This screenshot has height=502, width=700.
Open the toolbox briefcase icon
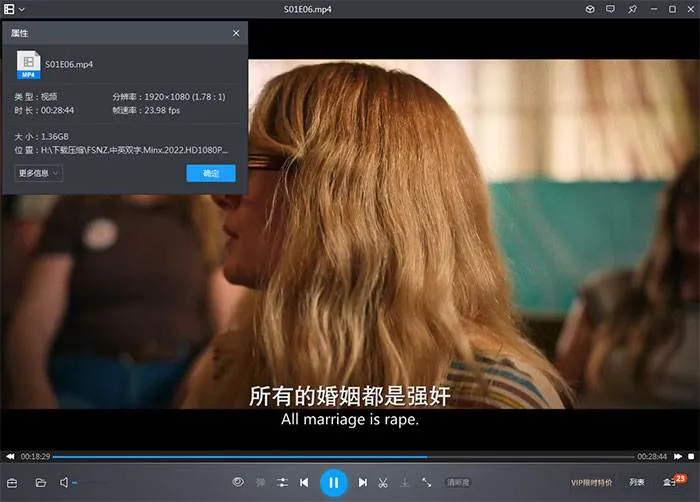pos(12,483)
